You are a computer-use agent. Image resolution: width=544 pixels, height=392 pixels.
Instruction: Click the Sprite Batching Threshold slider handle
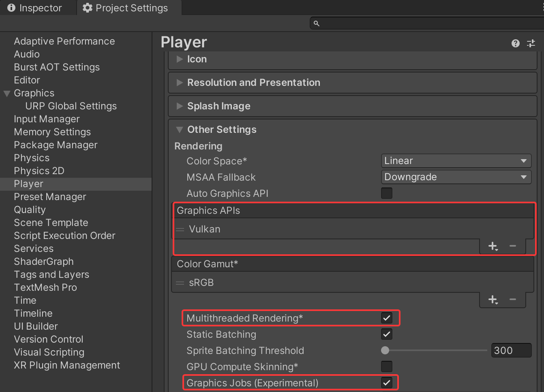coord(385,350)
